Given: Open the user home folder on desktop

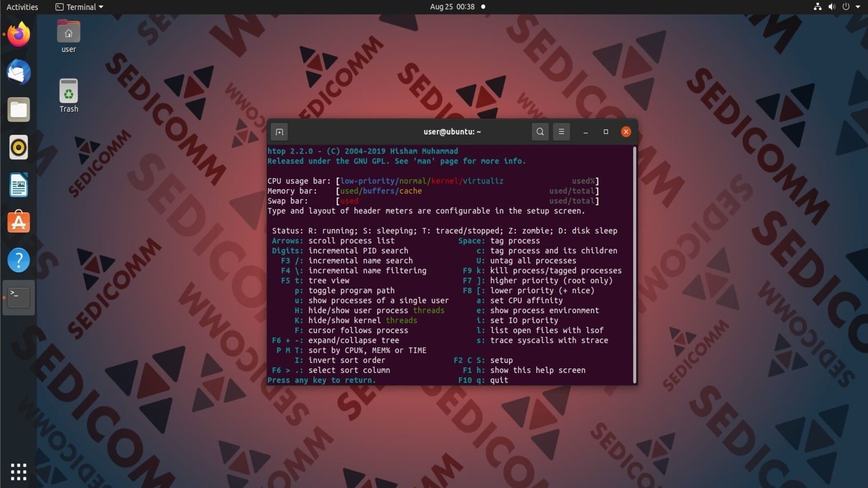Looking at the screenshot, I should click(x=69, y=37).
